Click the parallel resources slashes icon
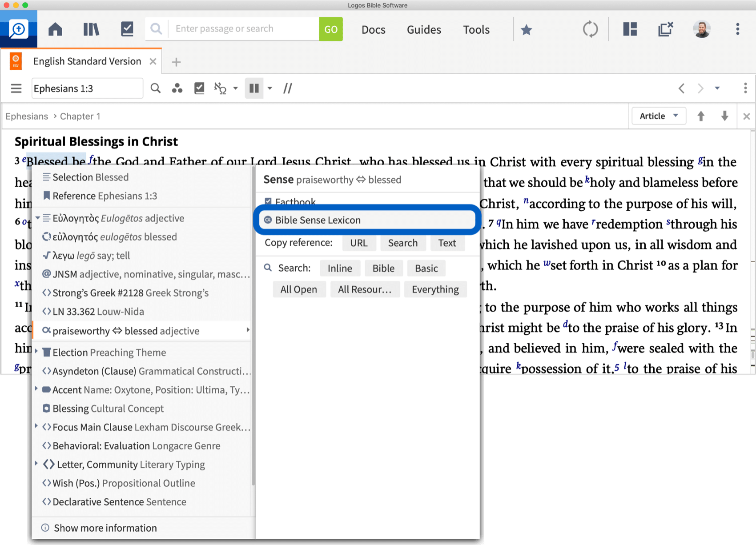Screen dimensions: 756x545 coord(288,88)
